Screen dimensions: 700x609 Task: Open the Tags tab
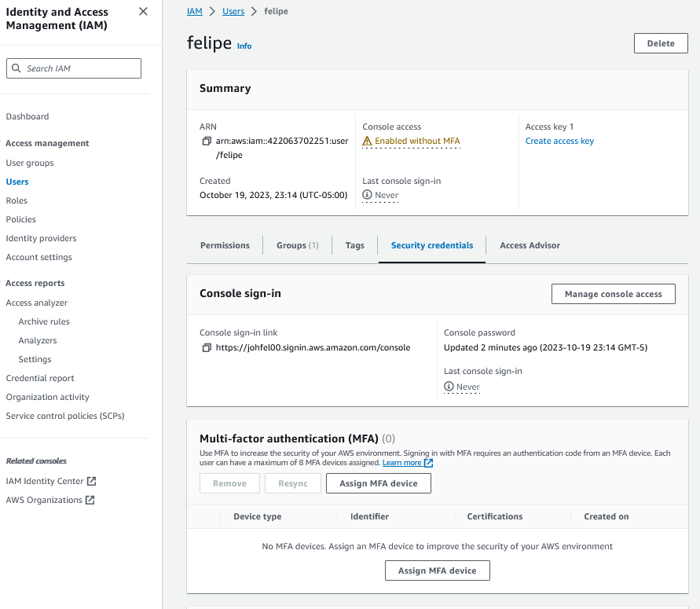354,245
